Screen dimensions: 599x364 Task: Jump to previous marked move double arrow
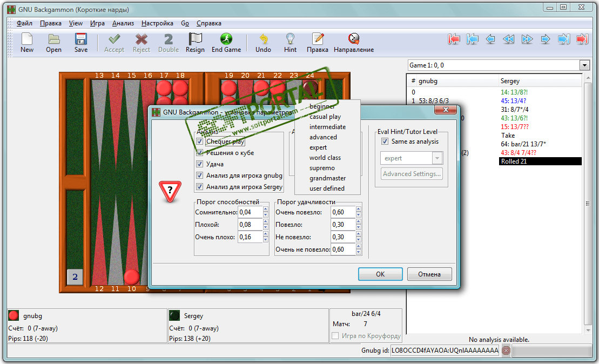click(508, 39)
